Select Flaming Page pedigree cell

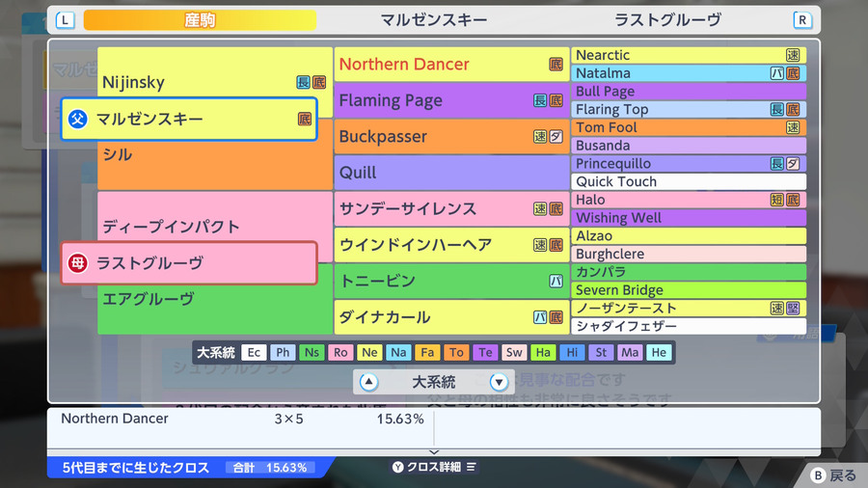[x=451, y=100]
